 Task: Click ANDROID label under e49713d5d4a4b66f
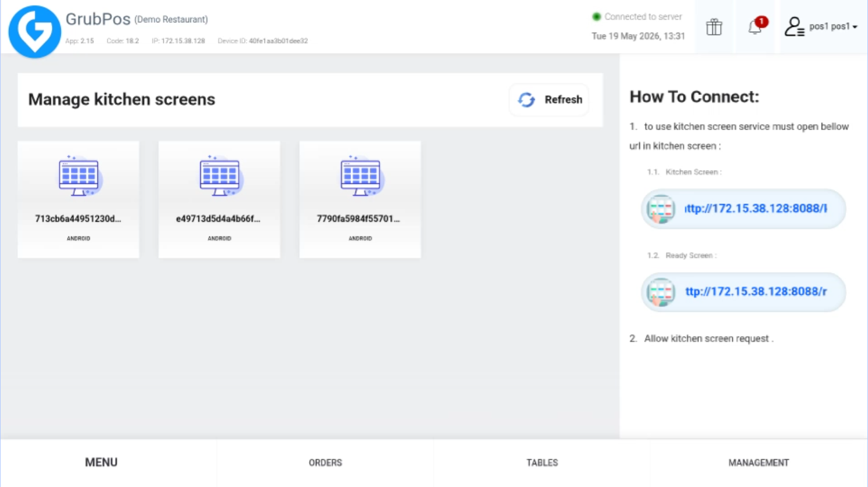[x=219, y=238]
